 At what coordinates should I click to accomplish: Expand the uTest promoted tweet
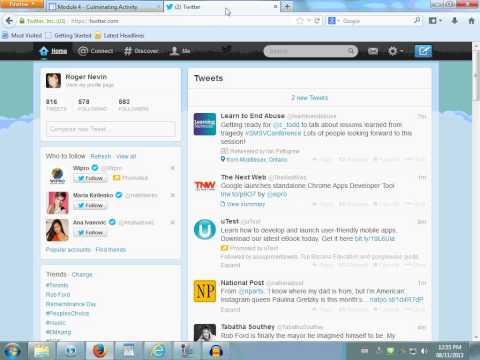(230, 265)
